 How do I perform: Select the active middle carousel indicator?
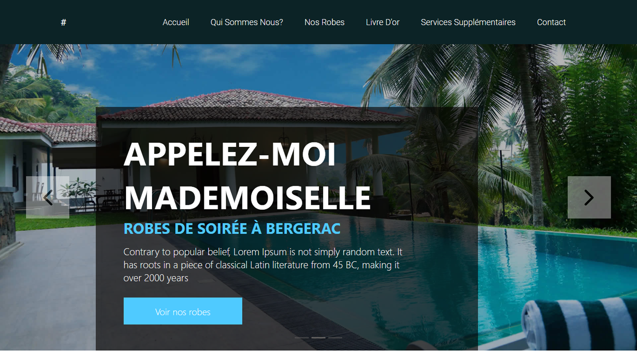(x=318, y=338)
